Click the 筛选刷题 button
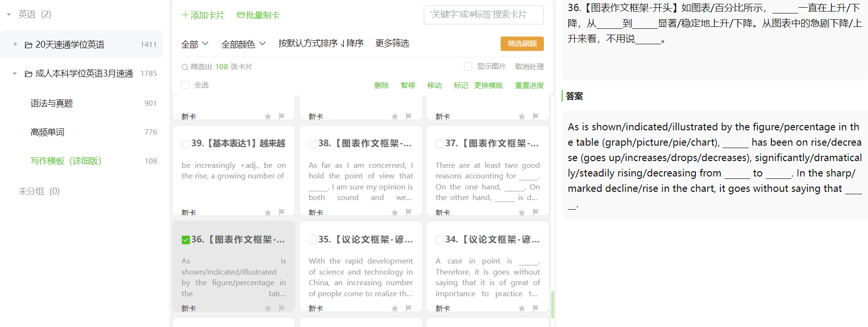Viewport: 868px width, 327px height. (x=522, y=44)
